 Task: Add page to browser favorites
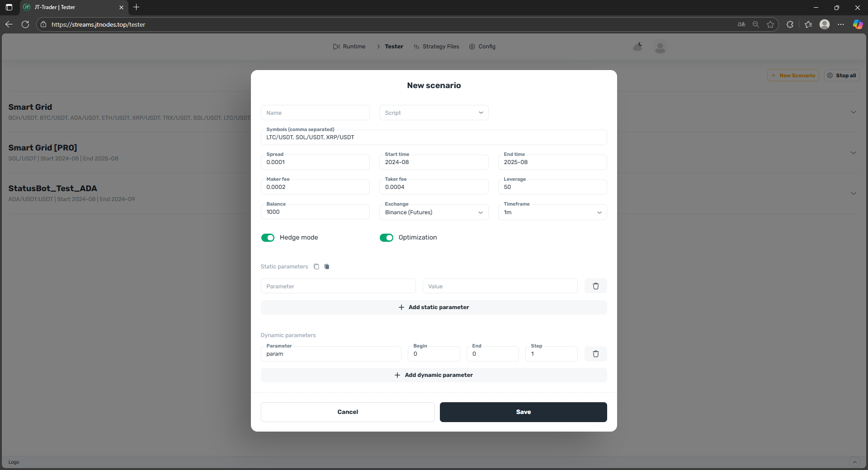(x=770, y=24)
